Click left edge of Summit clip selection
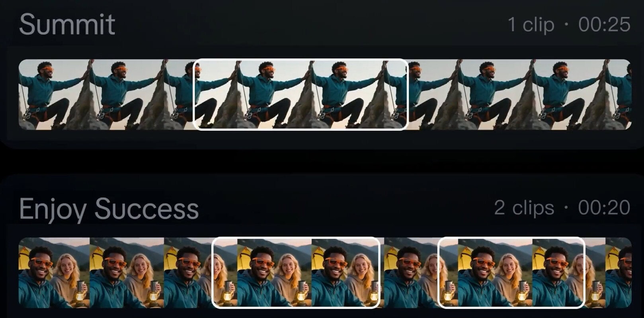 (194, 94)
